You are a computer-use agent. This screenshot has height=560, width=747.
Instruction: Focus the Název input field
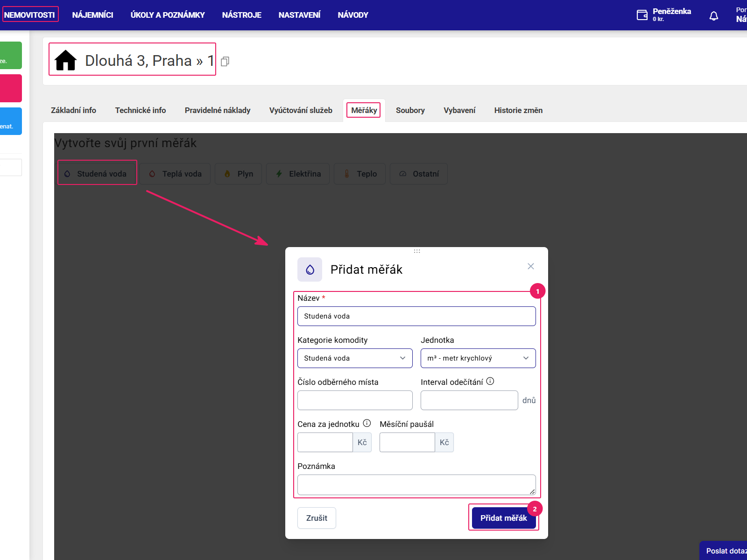click(416, 316)
